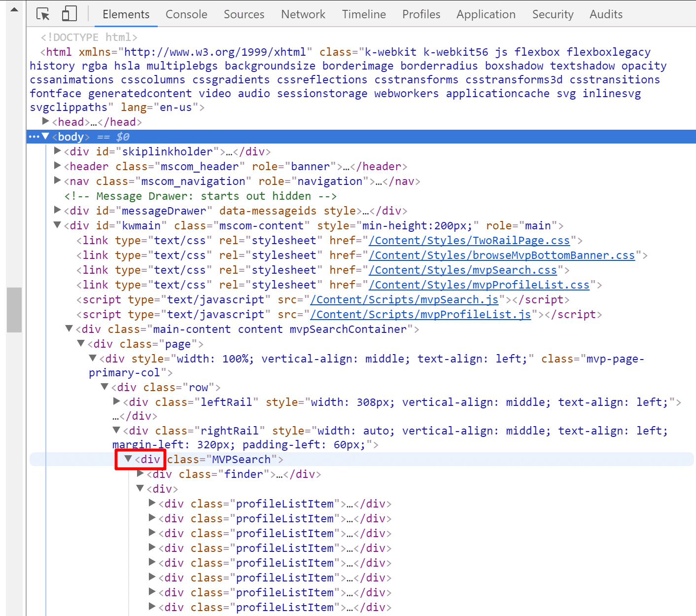Viewport: 696px width, 616px height.
Task: Toggle the device toolbar icon
Action: [x=69, y=14]
